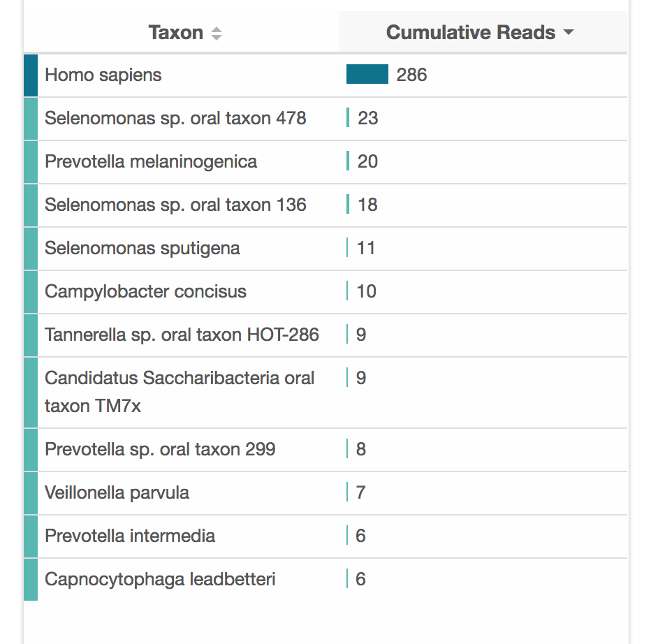Toggle Cumulative Reads descending sort arrow
651x644 pixels.
click(568, 33)
